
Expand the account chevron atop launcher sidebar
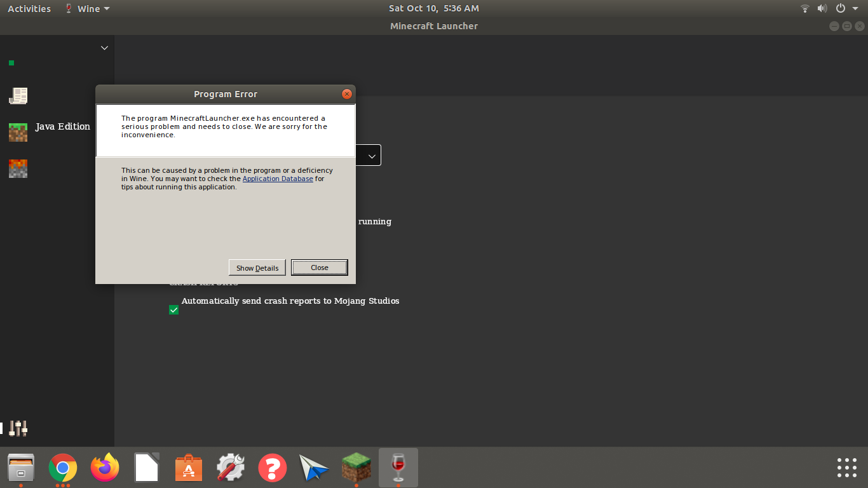coord(105,48)
